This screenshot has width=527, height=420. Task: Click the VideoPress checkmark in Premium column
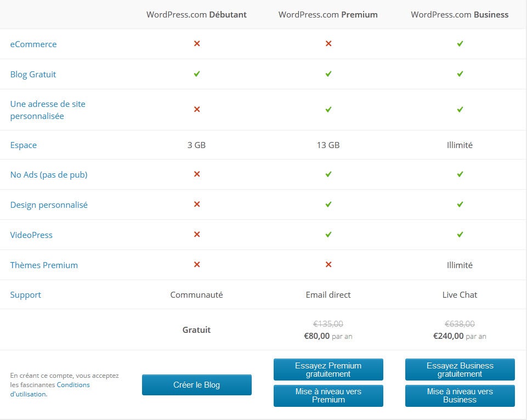click(328, 235)
